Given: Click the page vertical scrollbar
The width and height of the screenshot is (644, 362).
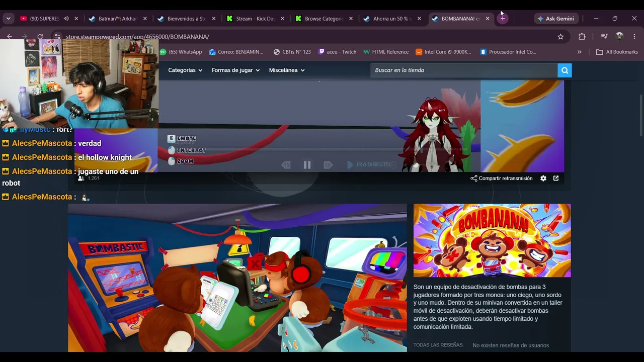Looking at the screenshot, I should [640, 116].
